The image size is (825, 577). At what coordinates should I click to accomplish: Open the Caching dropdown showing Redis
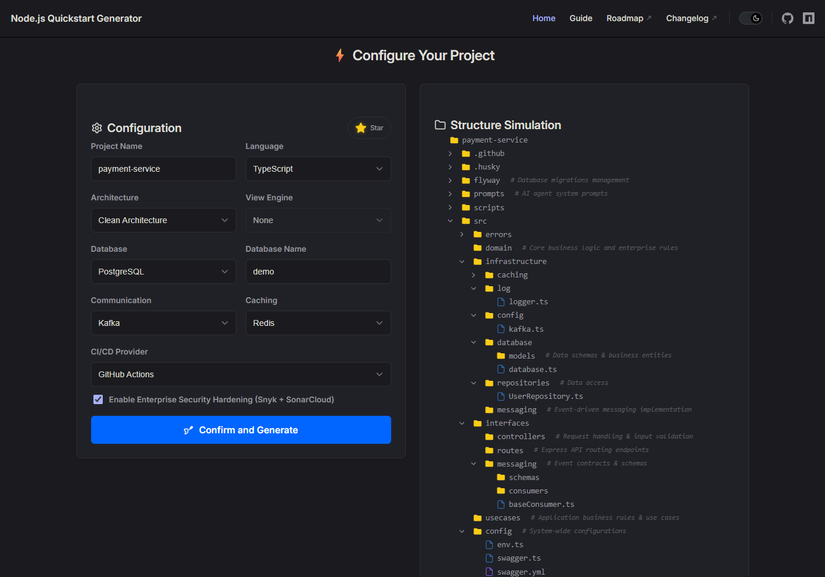point(318,323)
